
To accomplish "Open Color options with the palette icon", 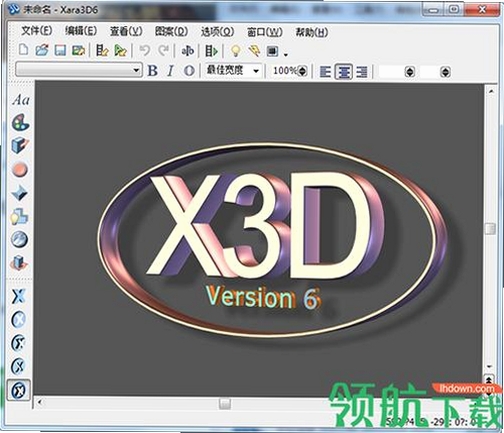I will (20, 122).
